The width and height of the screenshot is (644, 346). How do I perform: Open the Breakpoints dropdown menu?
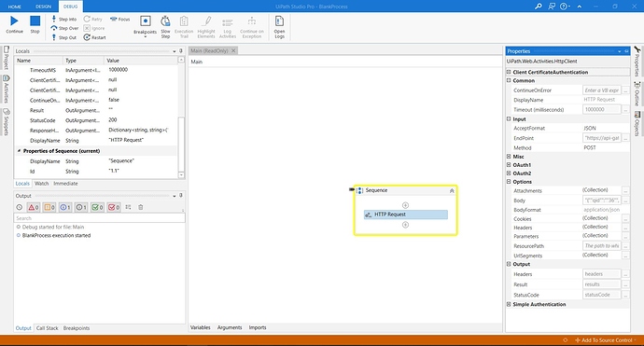point(145,36)
